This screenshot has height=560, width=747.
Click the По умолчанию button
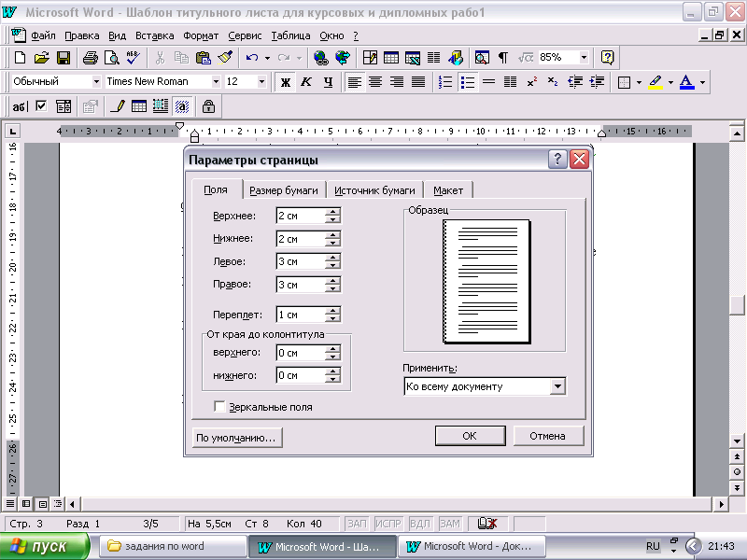click(236, 438)
